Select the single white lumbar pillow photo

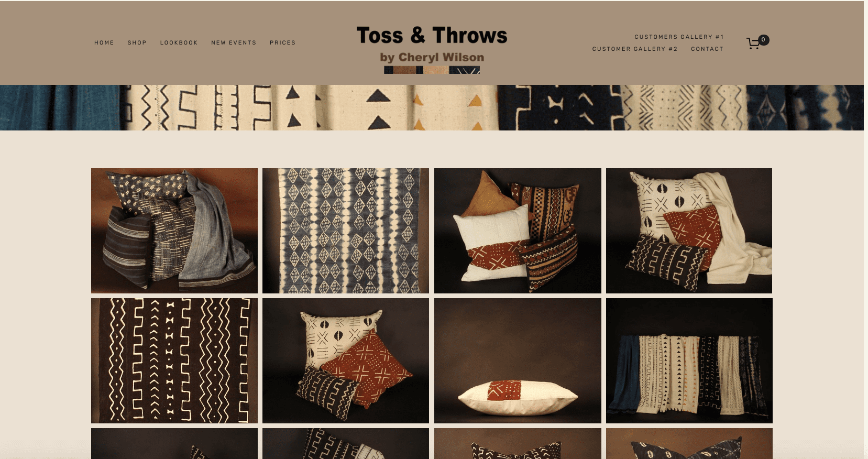(518, 360)
